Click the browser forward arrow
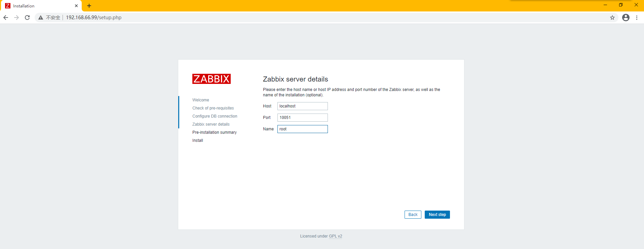644x249 pixels. coord(16,18)
